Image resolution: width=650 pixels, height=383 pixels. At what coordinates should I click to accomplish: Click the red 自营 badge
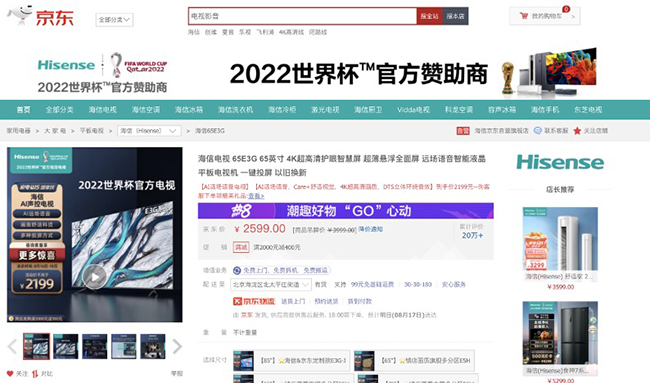pyautogui.click(x=463, y=131)
